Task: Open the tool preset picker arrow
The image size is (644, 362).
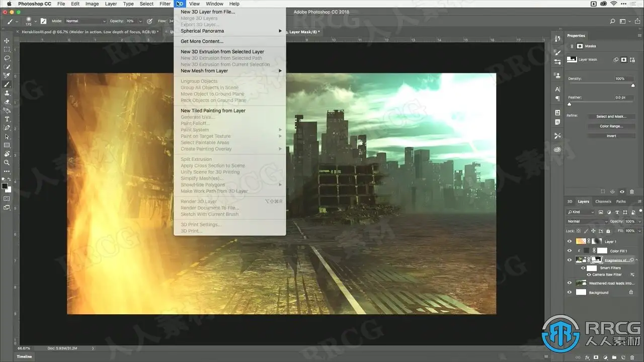Action: (17, 21)
